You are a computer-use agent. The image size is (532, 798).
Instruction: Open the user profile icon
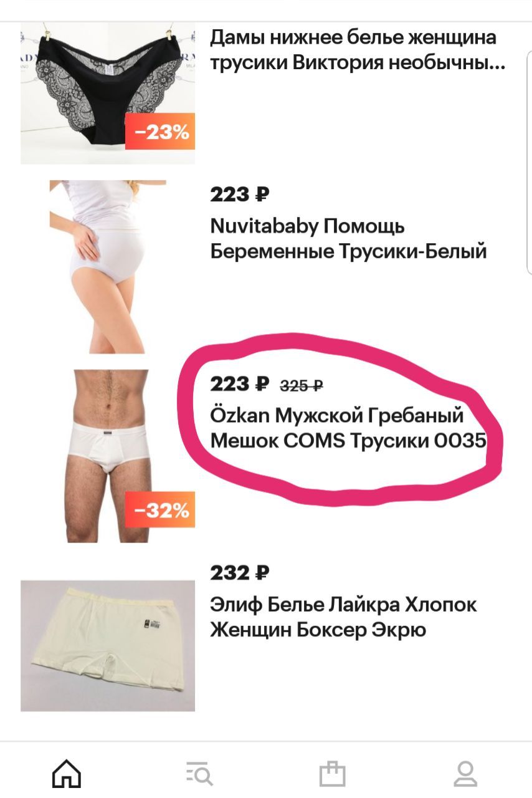click(x=465, y=774)
